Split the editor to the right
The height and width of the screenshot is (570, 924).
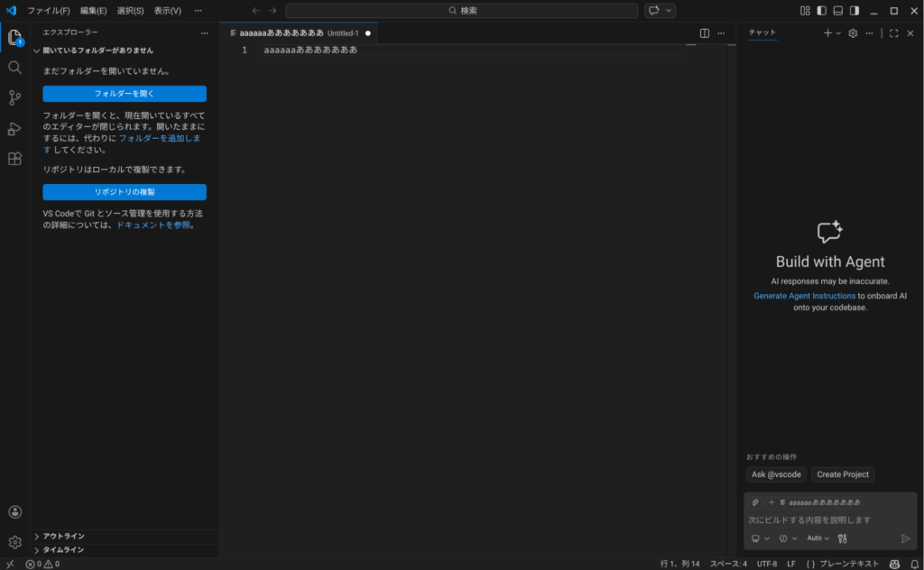pos(705,33)
